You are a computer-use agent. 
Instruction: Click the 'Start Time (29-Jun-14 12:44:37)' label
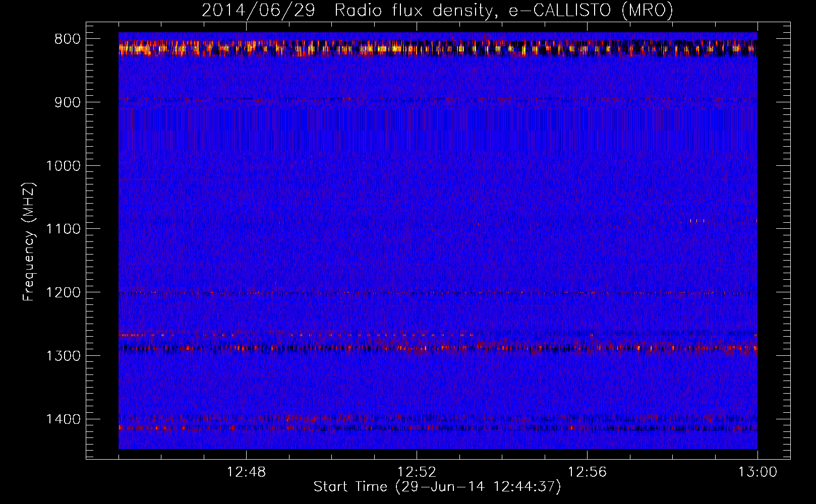click(437, 487)
